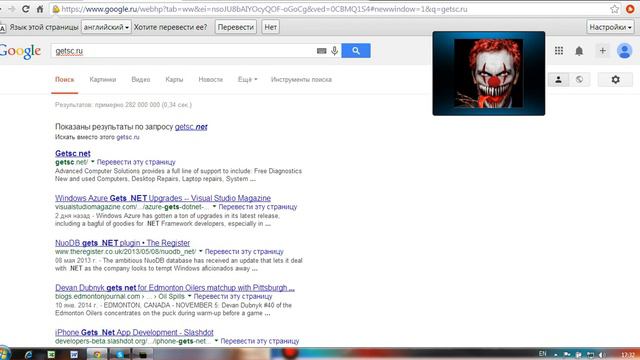The image size is (640, 360).
Task: Show personal results with the person icon
Action: (x=558, y=80)
